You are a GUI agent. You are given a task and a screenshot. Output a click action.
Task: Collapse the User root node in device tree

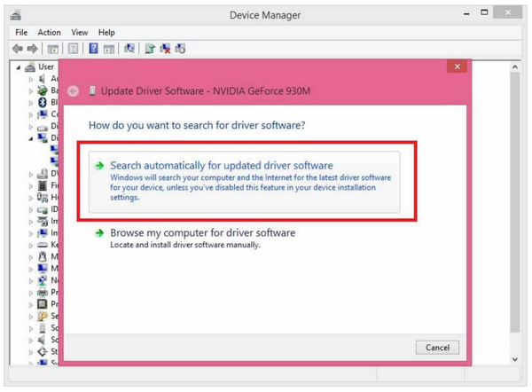[x=20, y=67]
